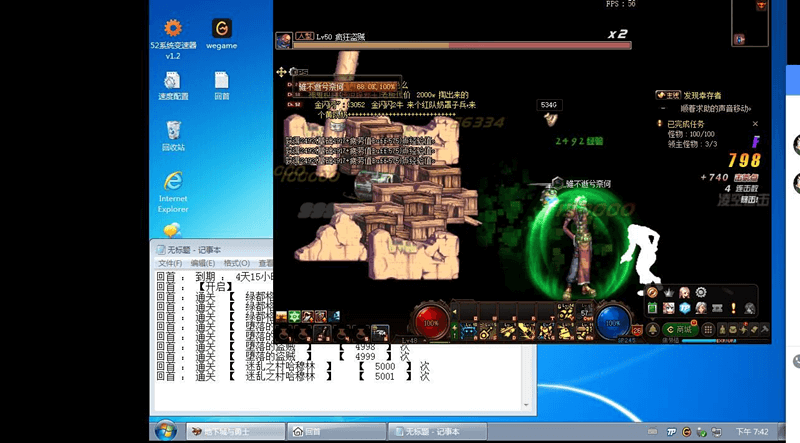Click the bell notification icon
800x443 pixels.
(653, 330)
